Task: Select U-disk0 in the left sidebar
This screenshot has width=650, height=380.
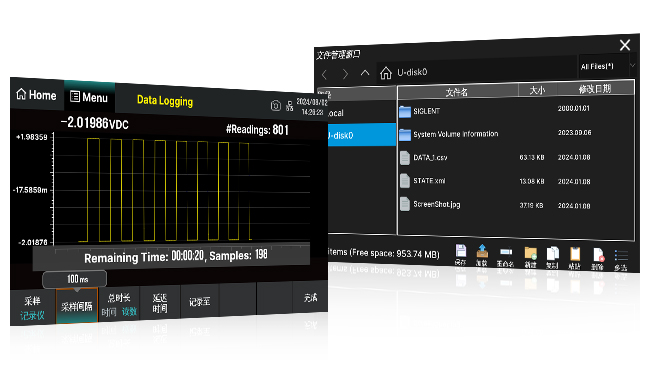Action: pyautogui.click(x=362, y=135)
